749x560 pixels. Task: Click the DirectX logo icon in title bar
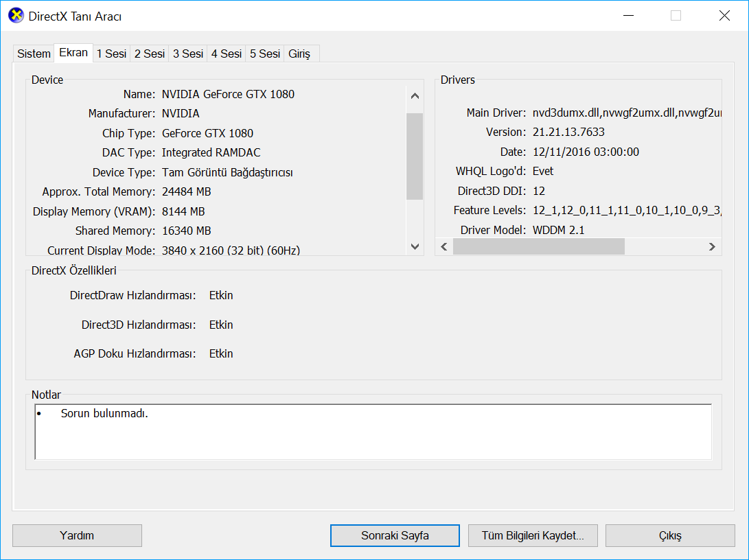[x=16, y=15]
